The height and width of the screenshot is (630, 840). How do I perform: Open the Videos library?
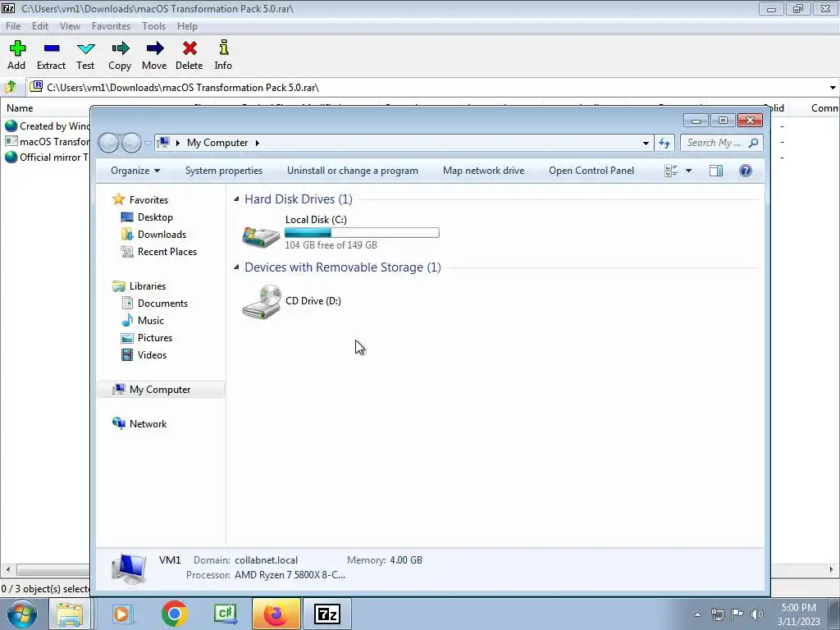(x=152, y=354)
